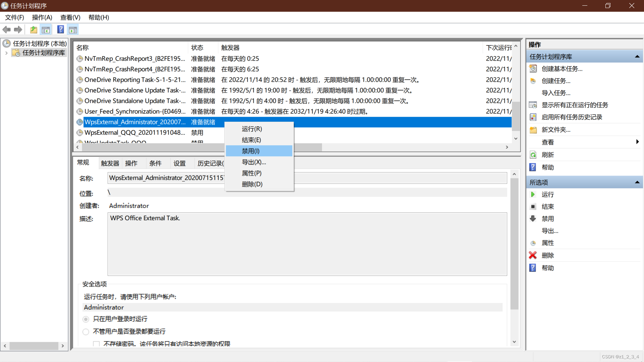Click 导入任务... in actions pane

pyautogui.click(x=556, y=93)
